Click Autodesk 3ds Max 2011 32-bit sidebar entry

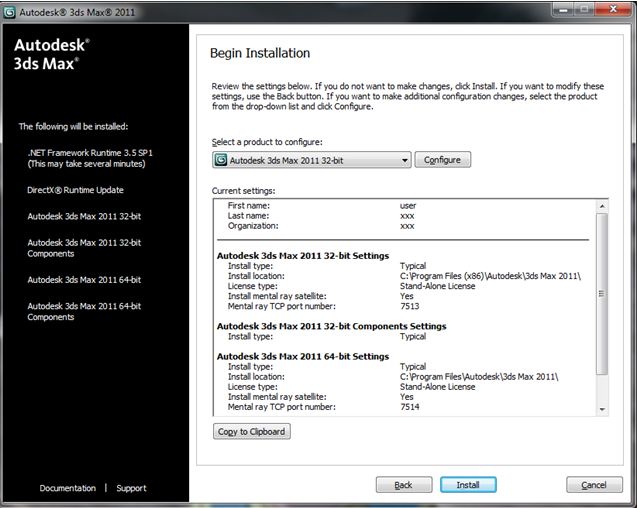84,216
